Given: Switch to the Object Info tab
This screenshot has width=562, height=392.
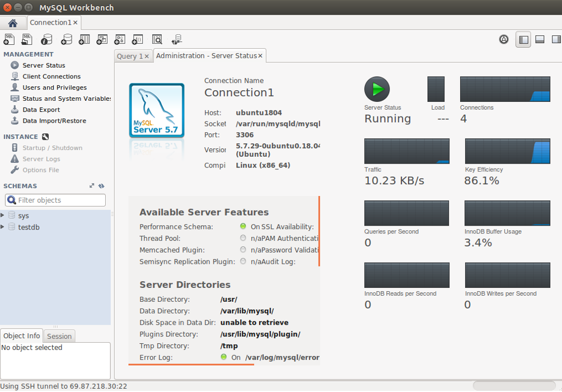Looking at the screenshot, I should (21, 335).
